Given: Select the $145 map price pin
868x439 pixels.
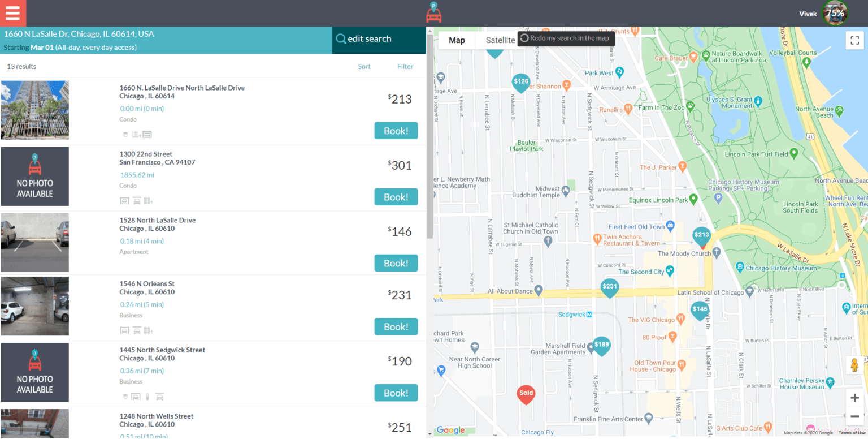Looking at the screenshot, I should tap(700, 311).
